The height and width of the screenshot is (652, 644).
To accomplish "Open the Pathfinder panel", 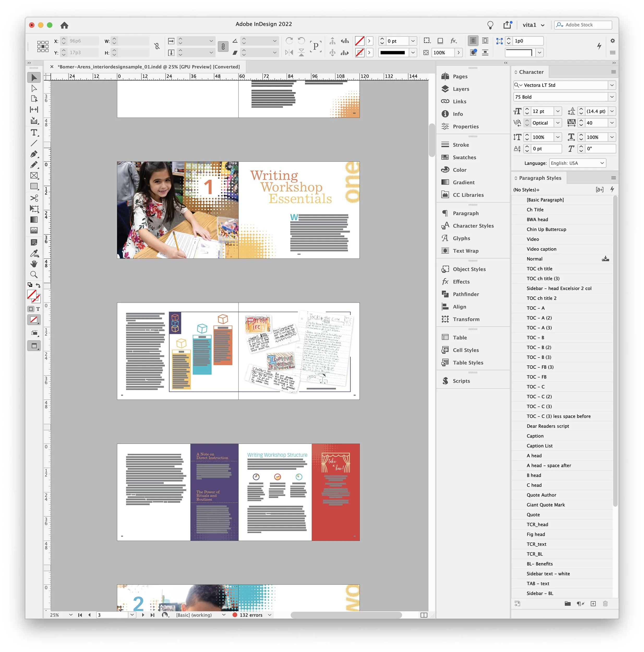I will pos(465,294).
